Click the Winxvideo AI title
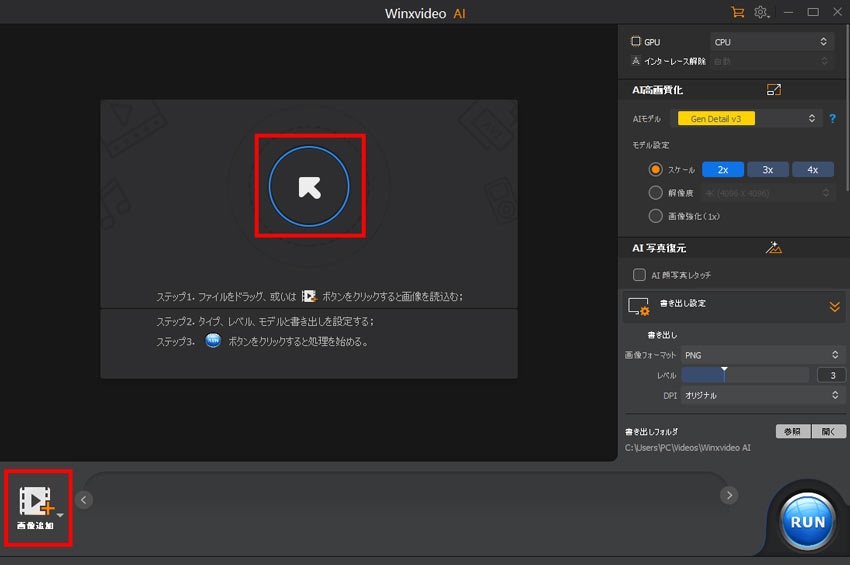 tap(425, 13)
